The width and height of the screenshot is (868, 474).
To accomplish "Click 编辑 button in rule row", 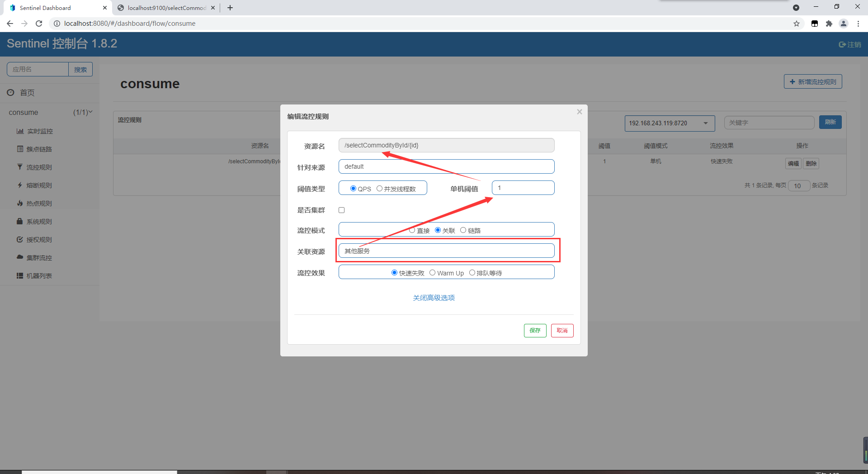I will point(793,164).
